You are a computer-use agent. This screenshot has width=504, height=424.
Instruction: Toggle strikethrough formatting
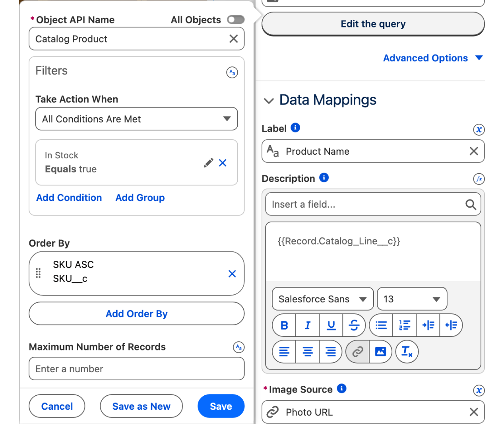[x=354, y=325]
